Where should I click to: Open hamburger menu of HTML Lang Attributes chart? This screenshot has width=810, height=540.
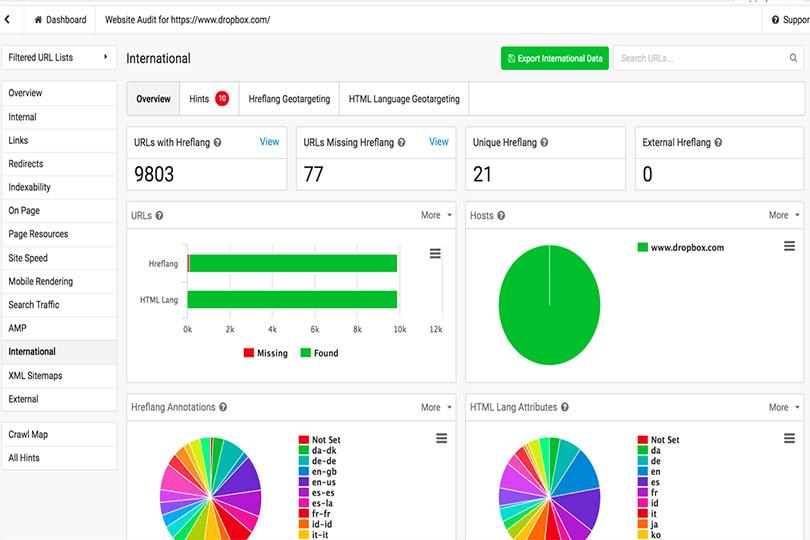tap(789, 438)
